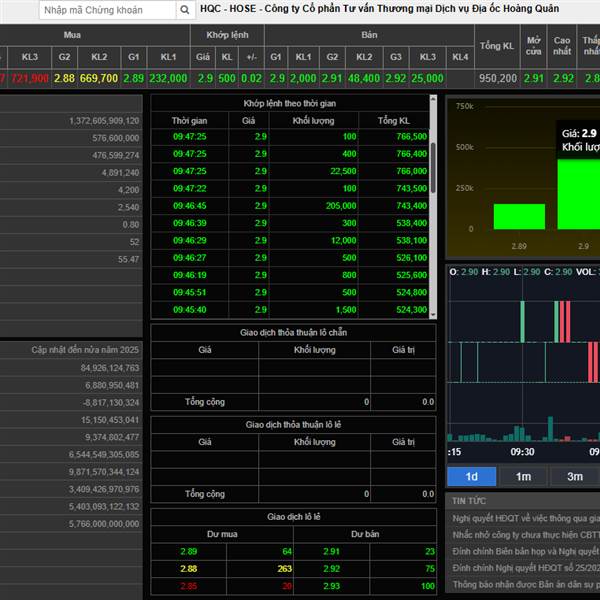Image resolution: width=600 pixels, height=600 pixels.
Task: Click odd-lot sell volume 75
Action: (430, 569)
